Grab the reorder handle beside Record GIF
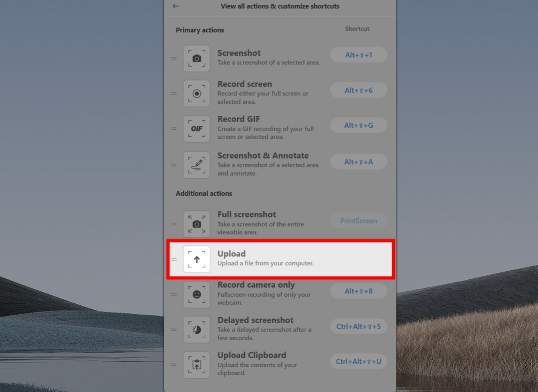This screenshot has width=538, height=392. coord(174,129)
